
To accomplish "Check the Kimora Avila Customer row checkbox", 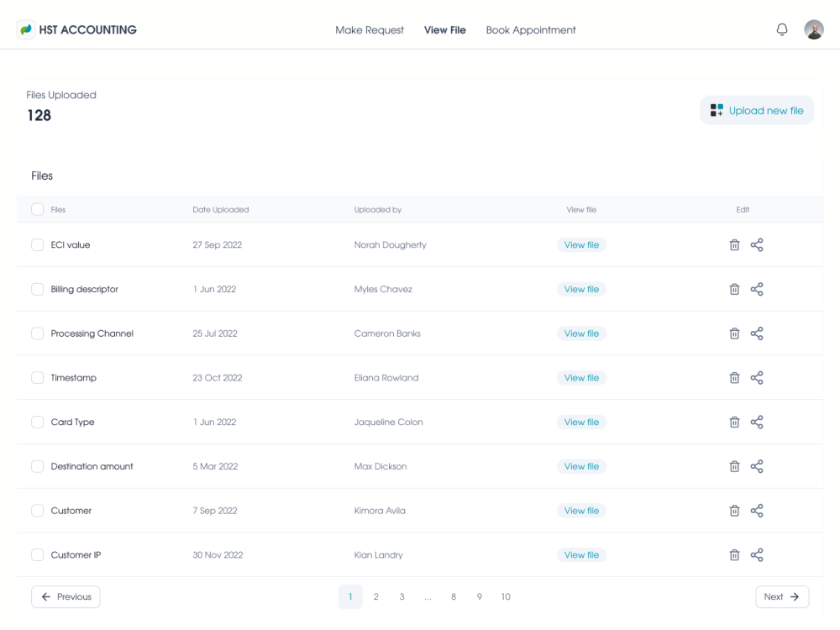I will [37, 511].
